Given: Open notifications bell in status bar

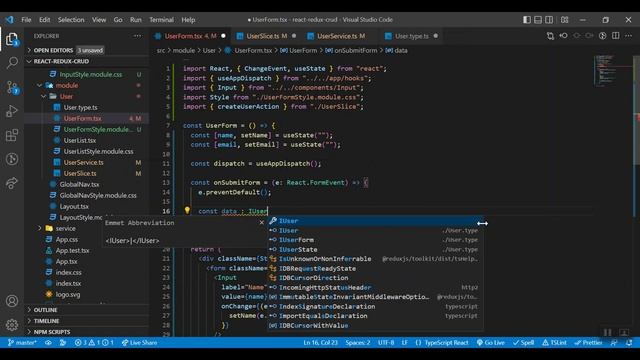Looking at the screenshot, I should [x=629, y=342].
